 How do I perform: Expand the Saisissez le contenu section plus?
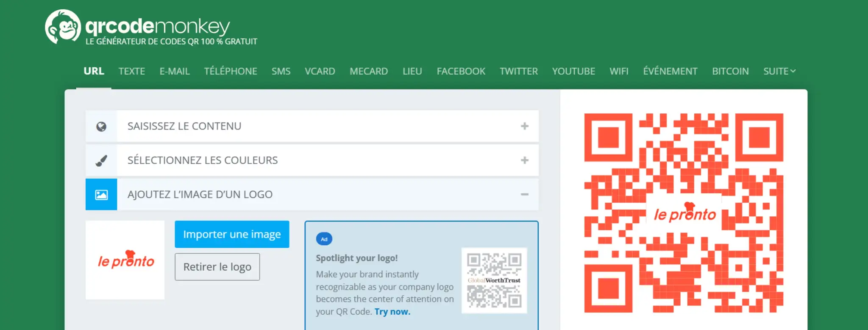click(x=525, y=126)
